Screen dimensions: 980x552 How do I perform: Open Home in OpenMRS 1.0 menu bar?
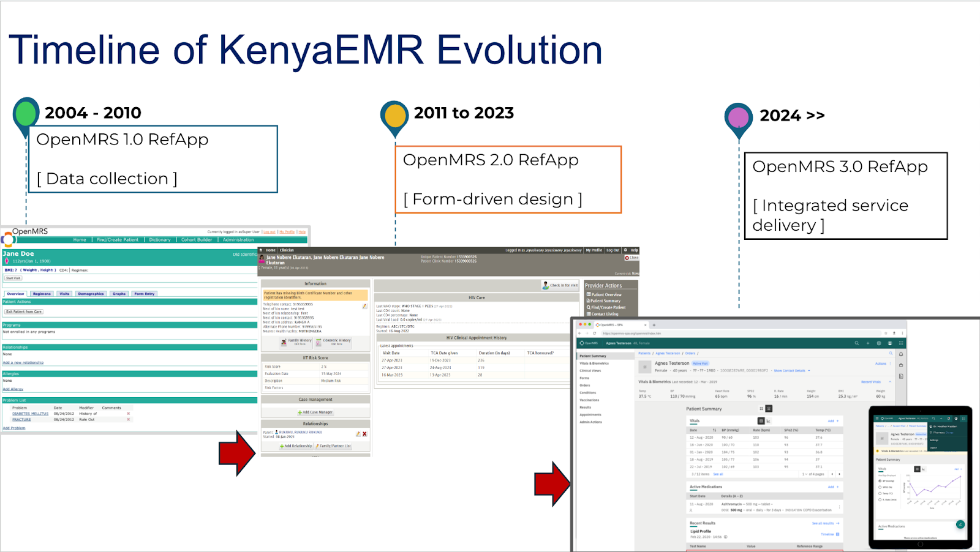[x=80, y=240]
